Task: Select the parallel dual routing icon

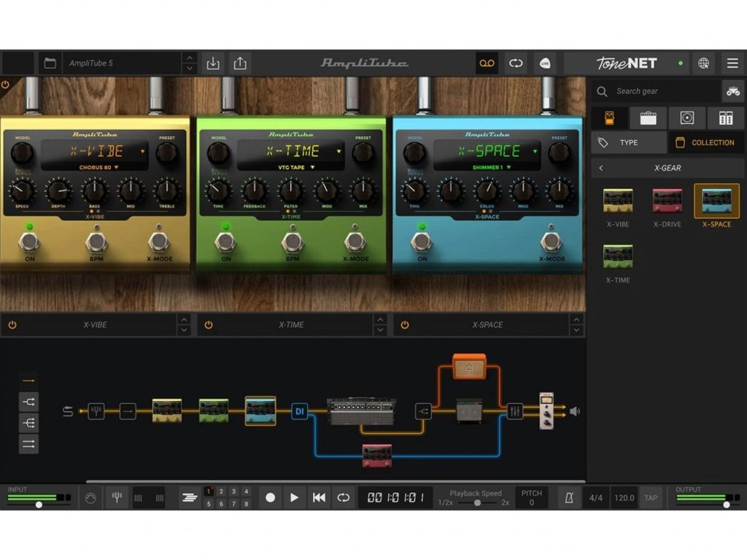Action: click(x=28, y=444)
